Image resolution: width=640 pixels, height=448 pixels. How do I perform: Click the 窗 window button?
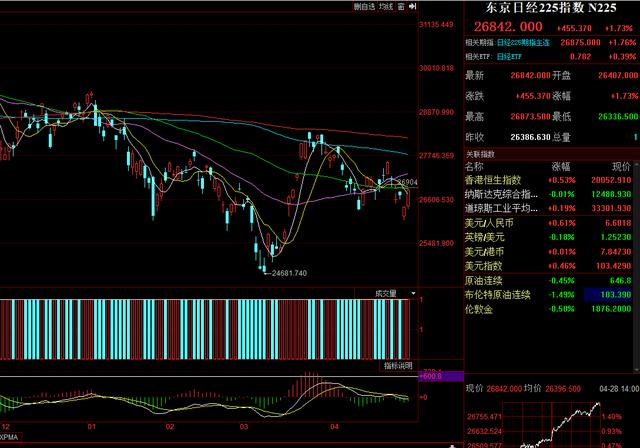tap(401, 7)
